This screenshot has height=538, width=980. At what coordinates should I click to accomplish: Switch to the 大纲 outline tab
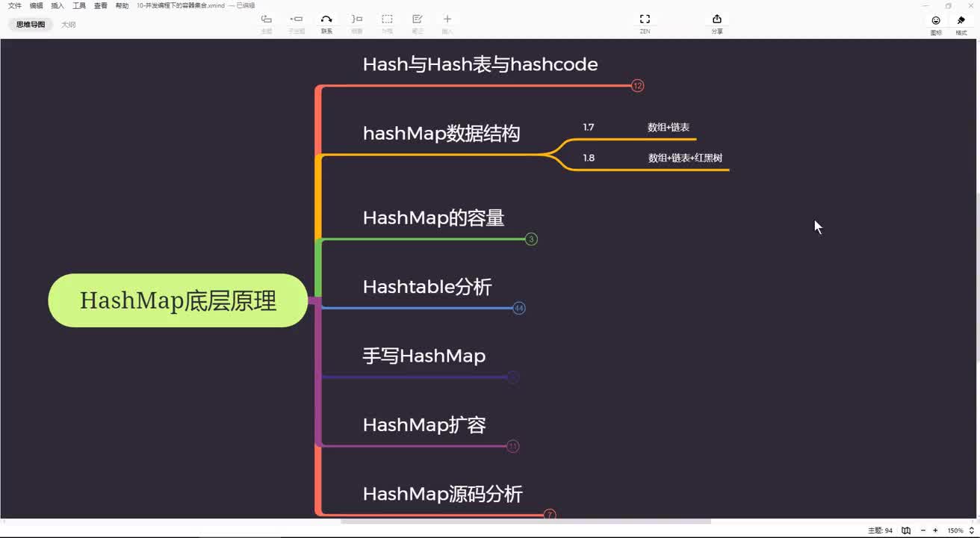click(x=69, y=25)
